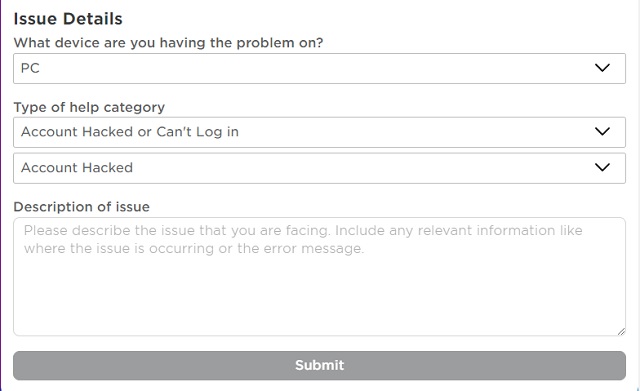Click the Account Hacked text in the second category box
The image size is (640, 391).
point(77,168)
